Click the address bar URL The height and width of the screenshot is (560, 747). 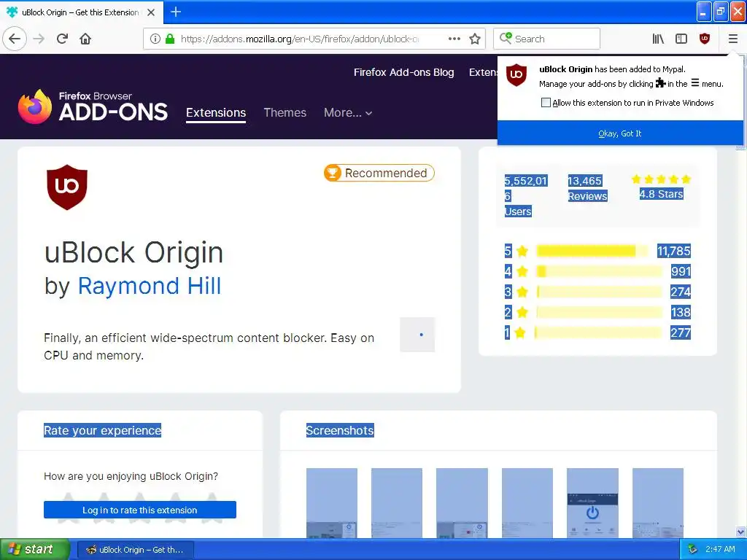[300, 39]
